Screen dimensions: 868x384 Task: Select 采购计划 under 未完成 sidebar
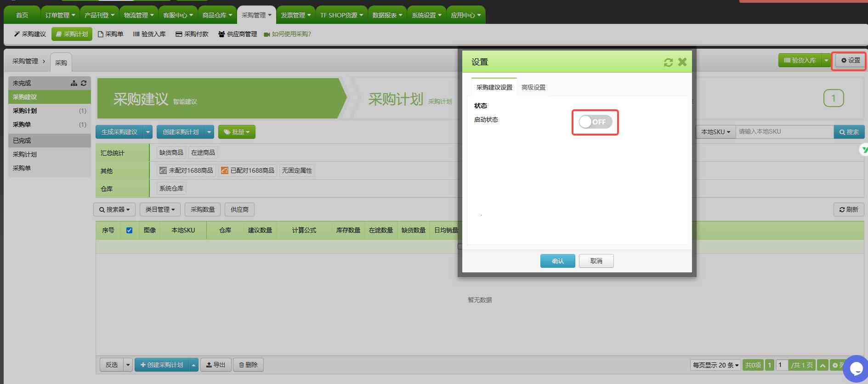click(x=50, y=111)
